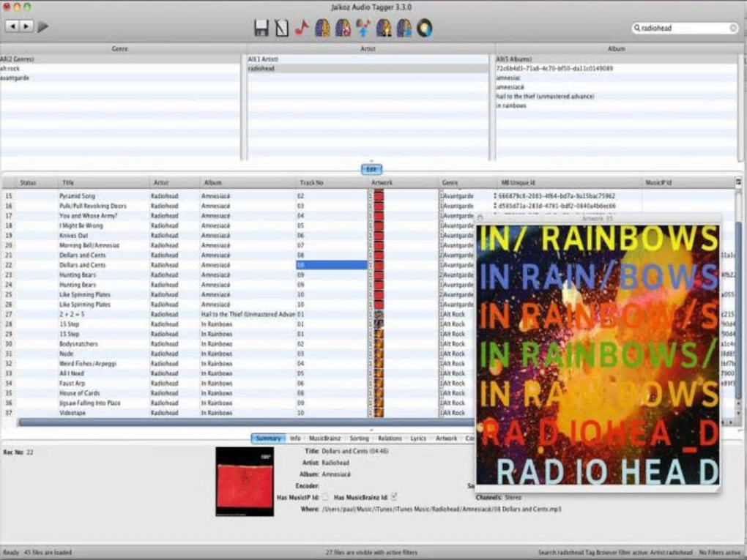Open the Info tab

[x=295, y=438]
